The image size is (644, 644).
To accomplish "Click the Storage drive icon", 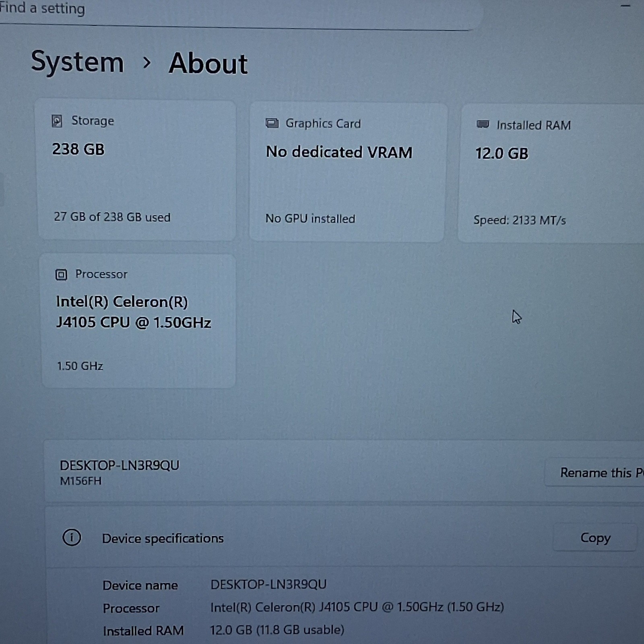I will [x=57, y=121].
